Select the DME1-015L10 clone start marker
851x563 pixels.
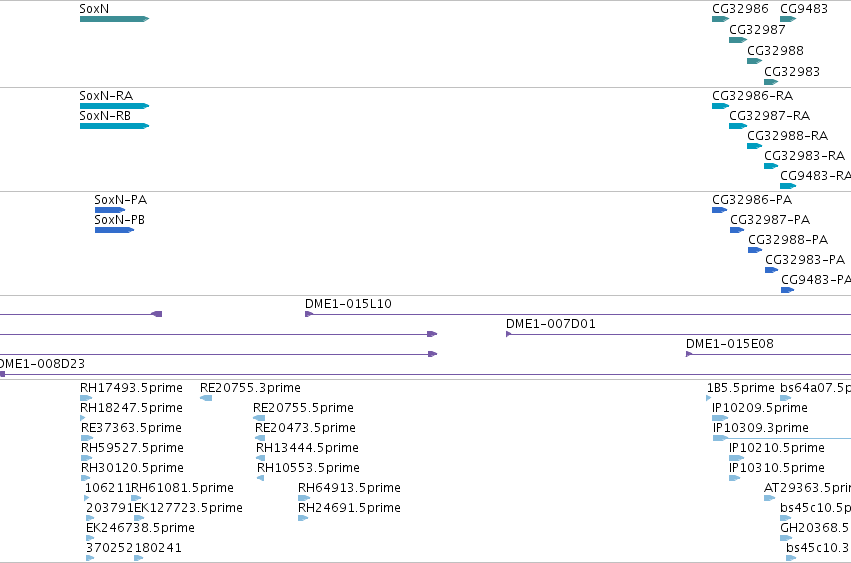click(x=309, y=314)
